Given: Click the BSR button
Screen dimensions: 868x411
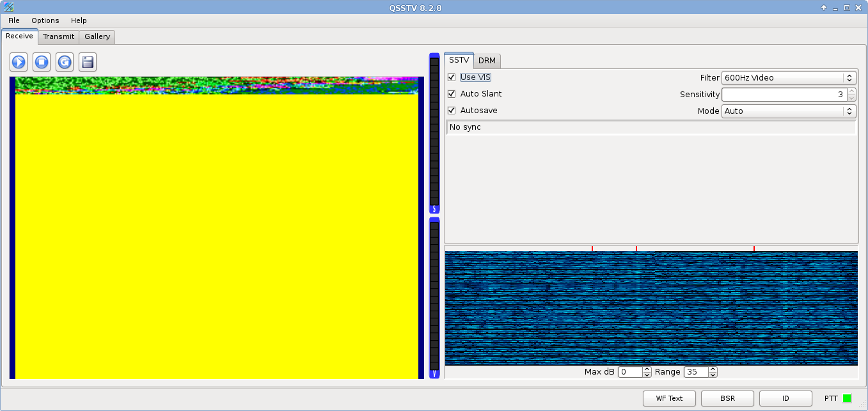Looking at the screenshot, I should pos(727,398).
